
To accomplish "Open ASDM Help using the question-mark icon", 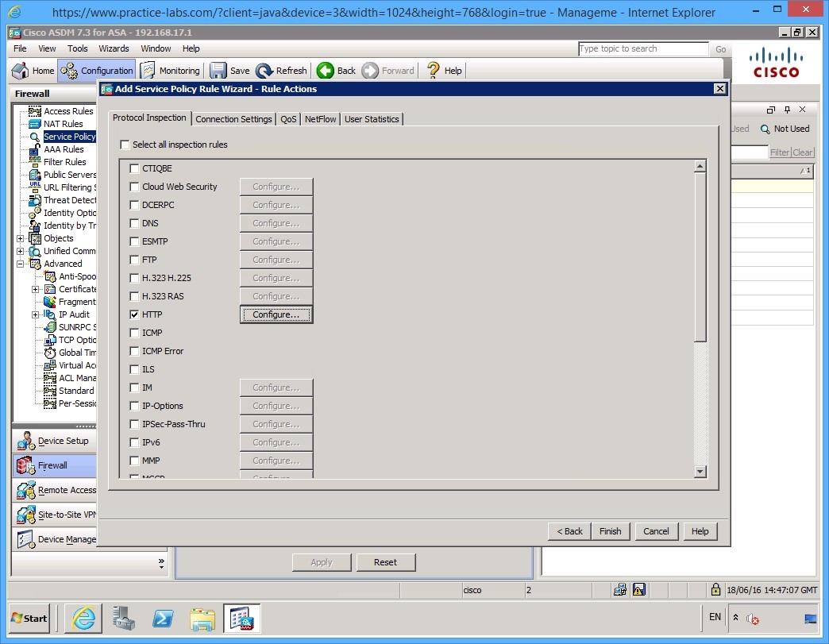I will 433,70.
